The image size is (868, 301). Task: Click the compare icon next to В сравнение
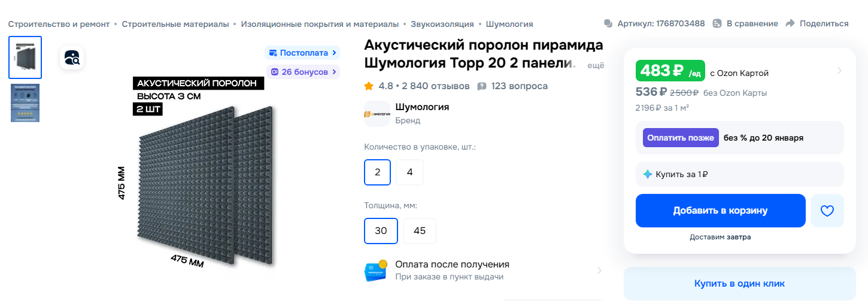coord(718,23)
